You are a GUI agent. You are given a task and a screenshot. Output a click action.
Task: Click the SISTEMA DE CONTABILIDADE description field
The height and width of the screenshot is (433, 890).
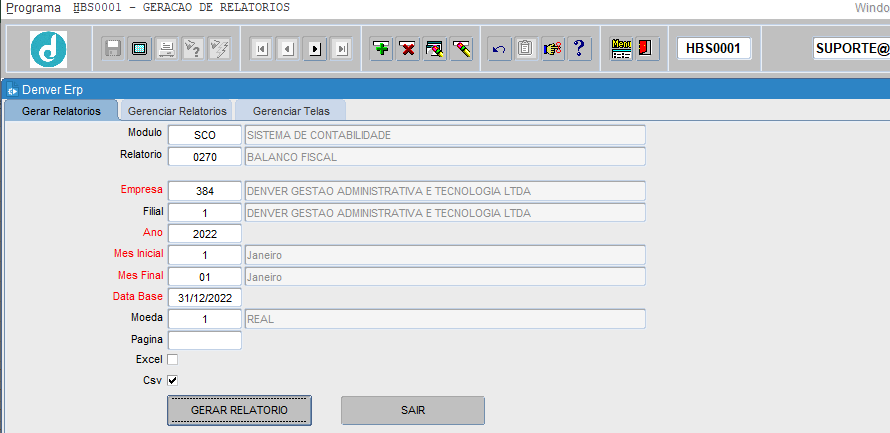tap(445, 135)
